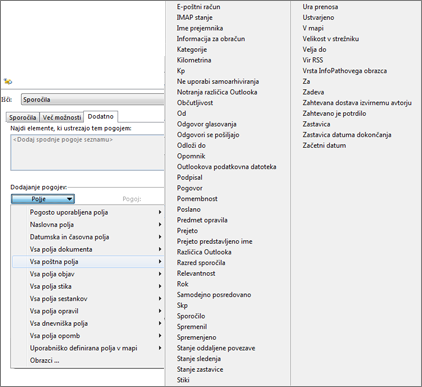Screen dimensions: 422x387
Task: Choose the Zadeva field
Action: coord(313,92)
